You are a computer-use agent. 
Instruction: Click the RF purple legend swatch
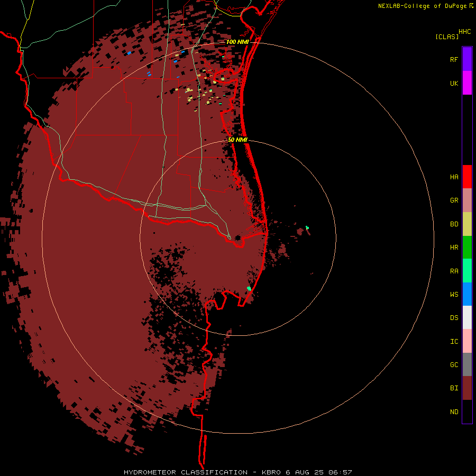(x=467, y=59)
